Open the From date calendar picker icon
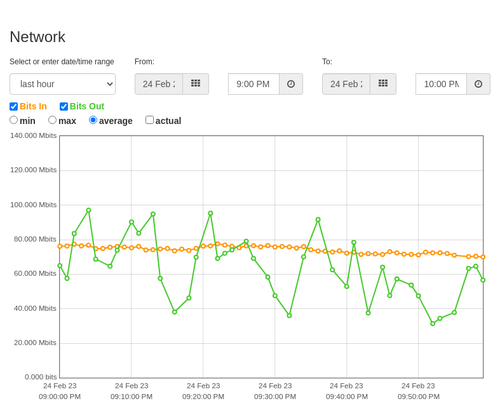The image size is (500, 403). pyautogui.click(x=196, y=84)
